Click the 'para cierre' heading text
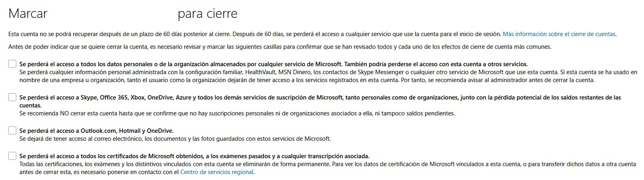The image size is (644, 180). coord(207,14)
